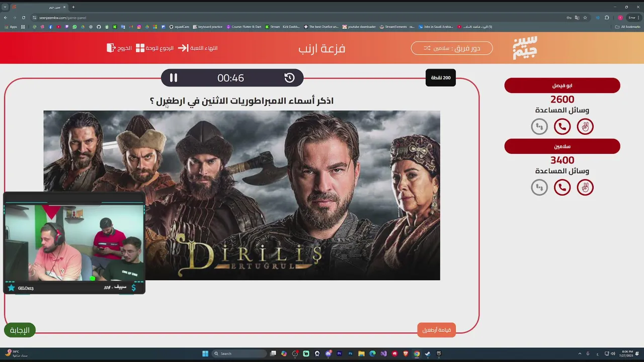The image size is (644, 362).
Task: Open the Windows Start menu
Action: pos(205,353)
